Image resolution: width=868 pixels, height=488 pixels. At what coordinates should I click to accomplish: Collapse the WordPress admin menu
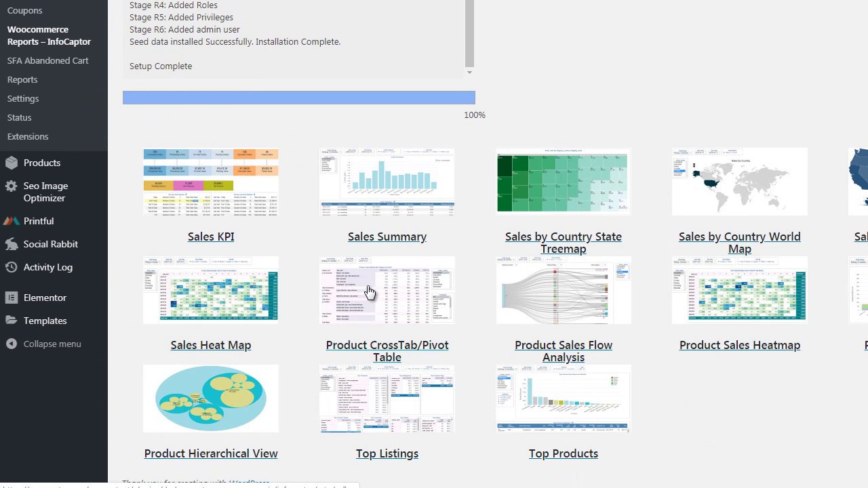54,344
